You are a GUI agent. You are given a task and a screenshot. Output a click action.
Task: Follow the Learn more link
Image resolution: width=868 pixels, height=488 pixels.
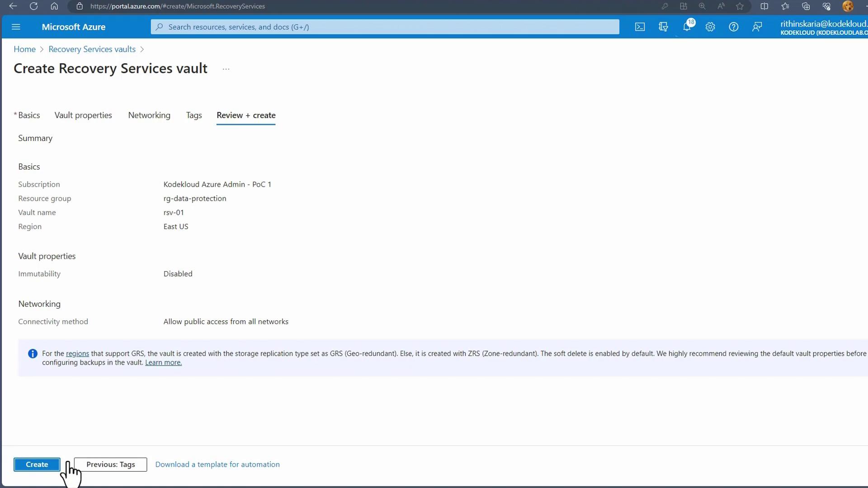(163, 363)
